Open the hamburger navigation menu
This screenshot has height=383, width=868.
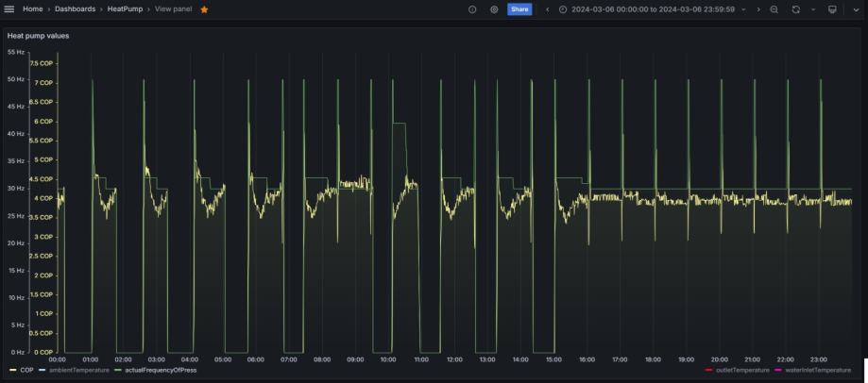pyautogui.click(x=11, y=9)
